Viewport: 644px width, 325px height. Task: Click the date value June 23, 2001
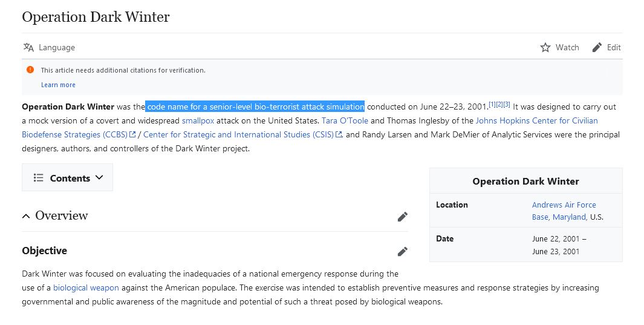click(556, 251)
